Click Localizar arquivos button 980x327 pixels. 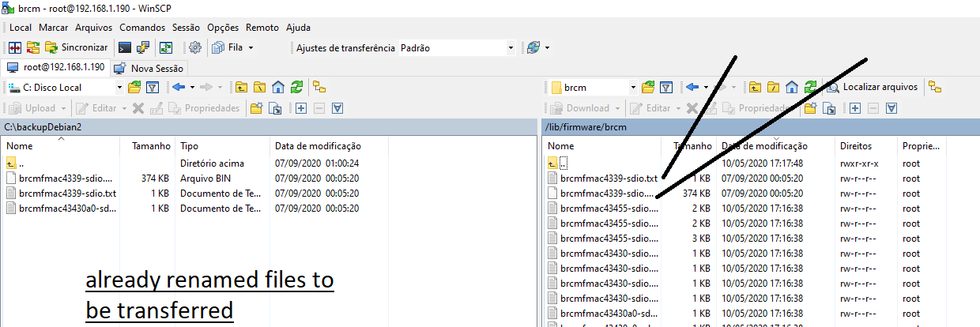point(873,87)
